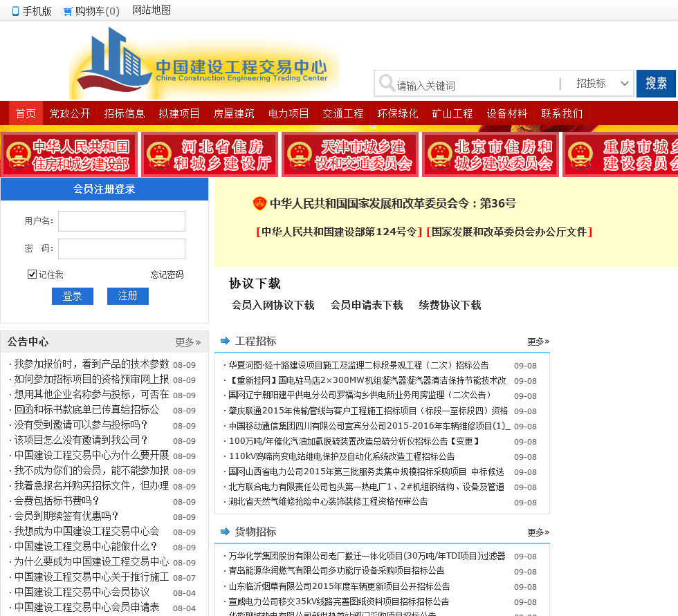Image resolution: width=678 pixels, height=616 pixels.
Task: Open 天津市城乡建设和交通委员会 banner
Action: point(350,155)
